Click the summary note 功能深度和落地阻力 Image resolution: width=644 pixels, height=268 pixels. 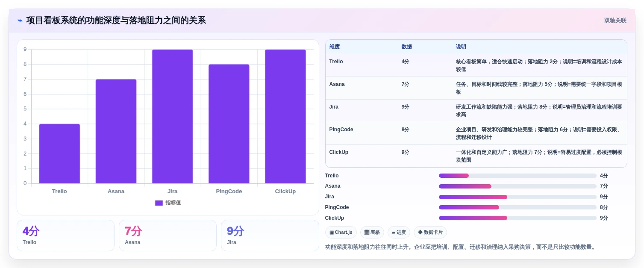click(461, 247)
